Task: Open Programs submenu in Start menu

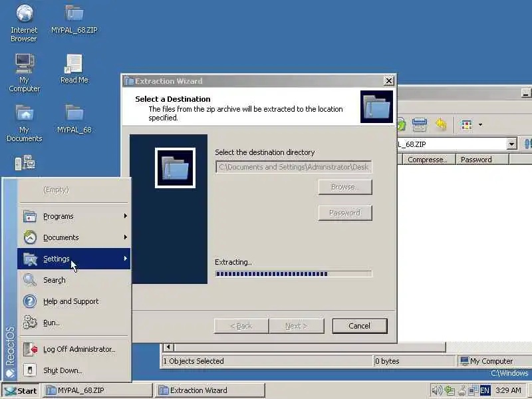Action: pyautogui.click(x=74, y=216)
